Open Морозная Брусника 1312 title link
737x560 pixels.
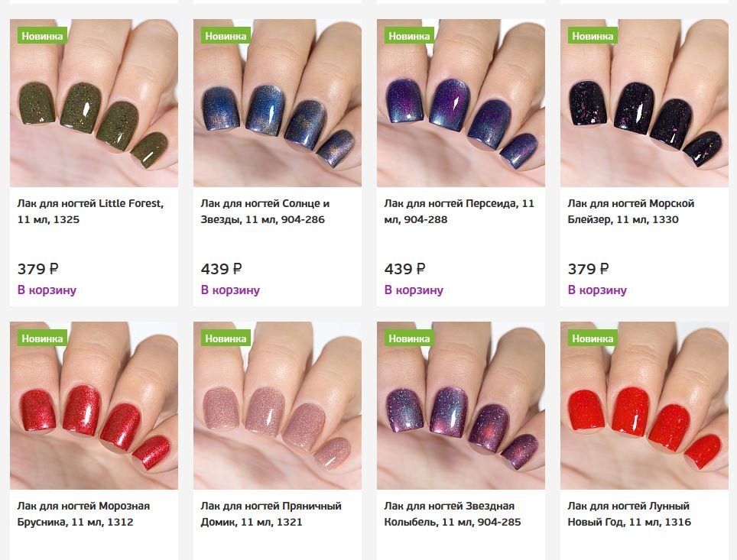83,514
